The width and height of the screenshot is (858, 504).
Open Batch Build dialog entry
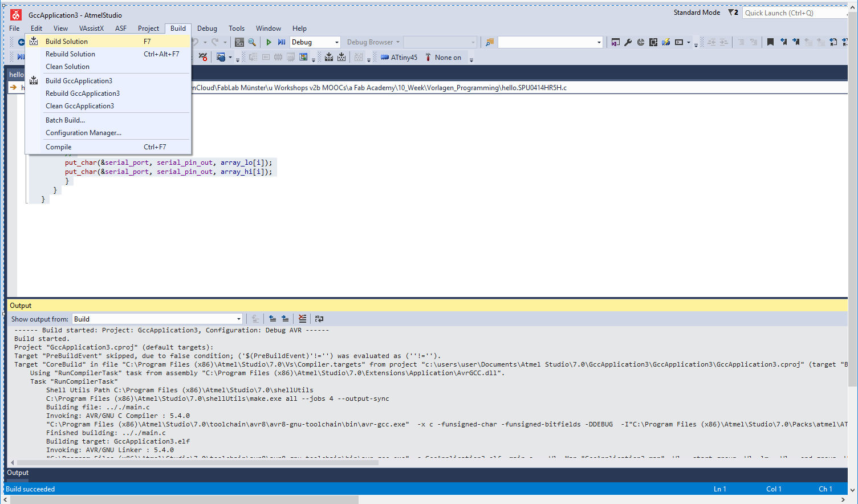pyautogui.click(x=108, y=120)
